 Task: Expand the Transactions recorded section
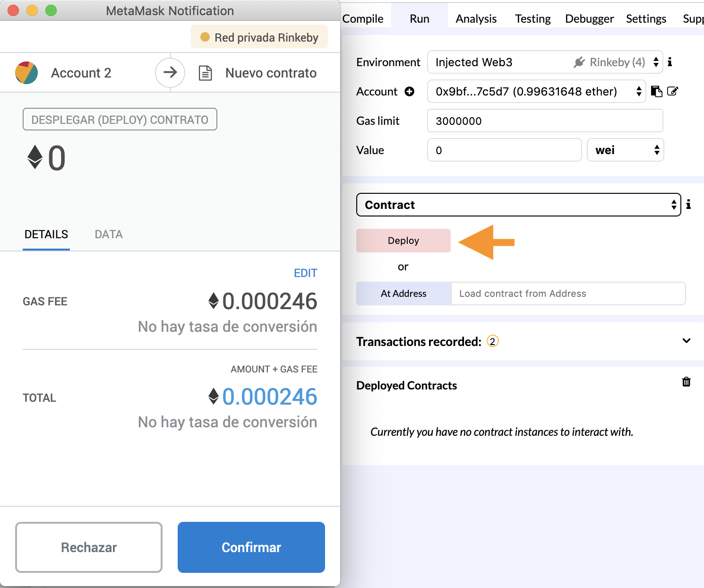click(687, 341)
